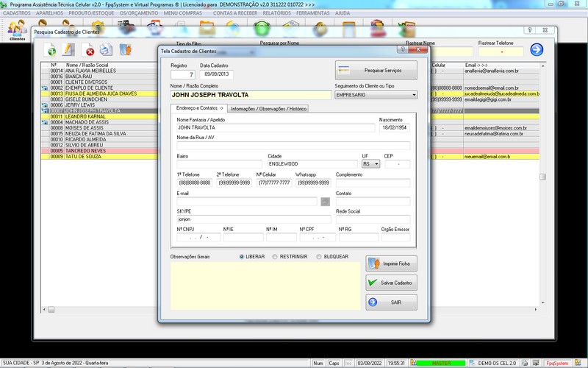This screenshot has width=588, height=368.
Task: Click the email send icon beside E-mail field
Action: coord(325,201)
